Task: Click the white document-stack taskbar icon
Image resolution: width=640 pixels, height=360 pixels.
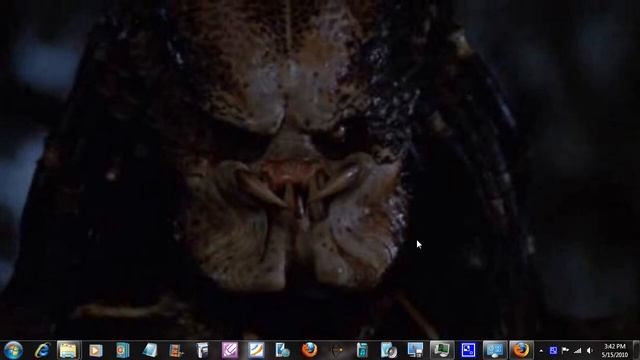Action: coord(202,350)
